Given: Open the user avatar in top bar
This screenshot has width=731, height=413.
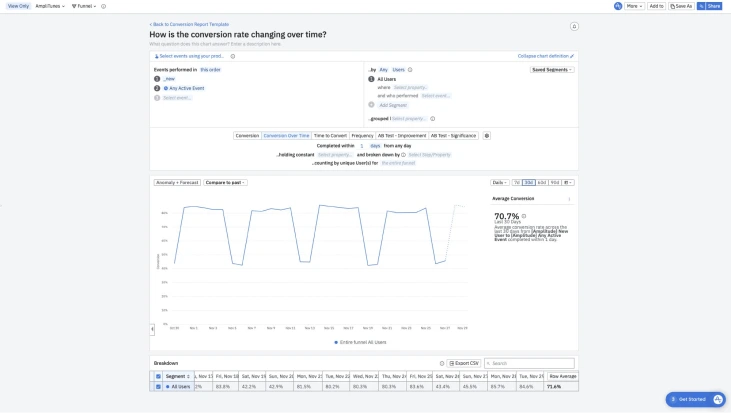Looking at the screenshot, I should point(618,6).
